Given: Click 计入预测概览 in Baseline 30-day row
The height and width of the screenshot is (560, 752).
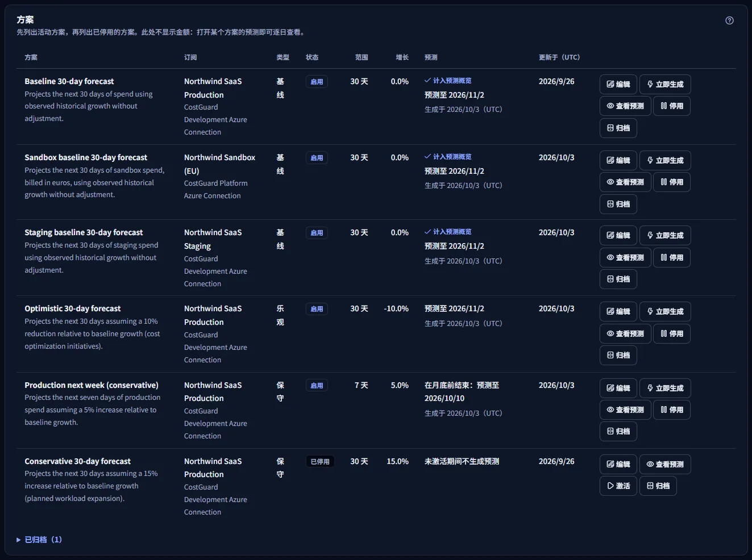Looking at the screenshot, I should coord(448,81).
